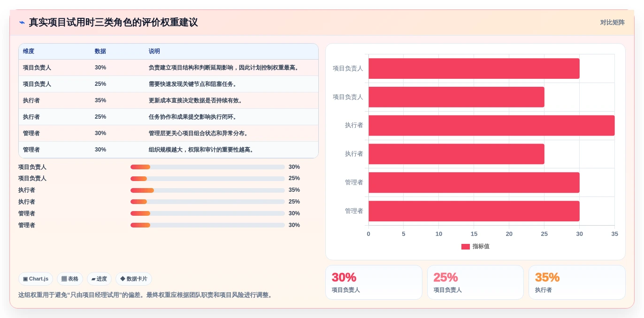Select the row 任务协作和成果提交影响执行闭环
644x318 pixels.
[169, 117]
